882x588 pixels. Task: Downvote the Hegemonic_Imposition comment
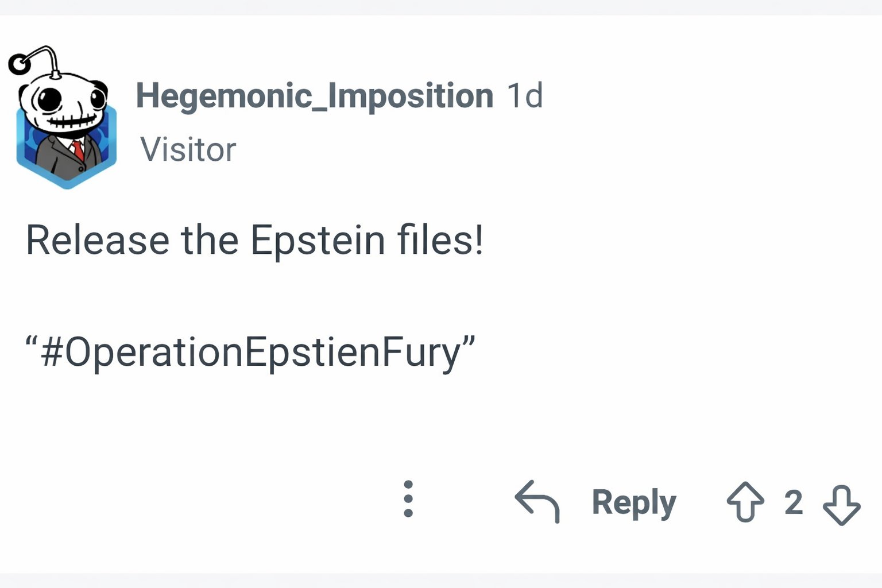coord(841,505)
